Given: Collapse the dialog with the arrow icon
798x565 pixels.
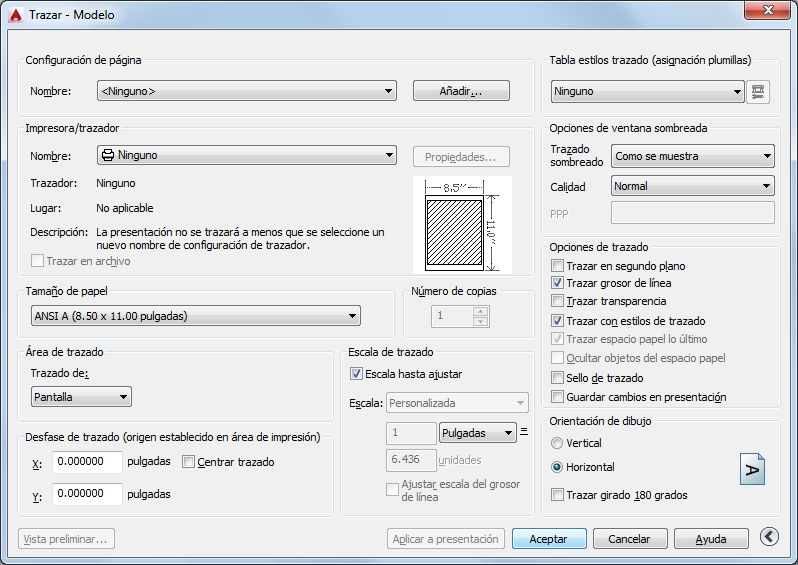Looking at the screenshot, I should [x=769, y=536].
